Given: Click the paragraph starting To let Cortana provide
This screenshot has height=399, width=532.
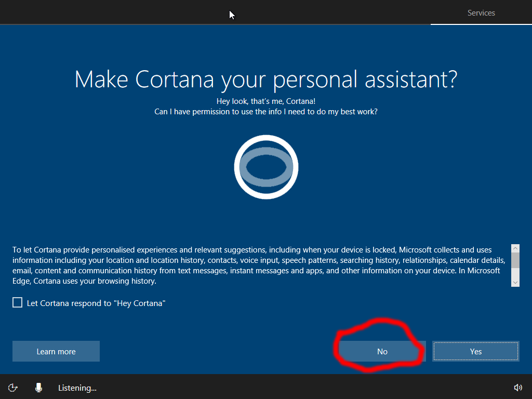Looking at the screenshot, I should click(x=259, y=265).
